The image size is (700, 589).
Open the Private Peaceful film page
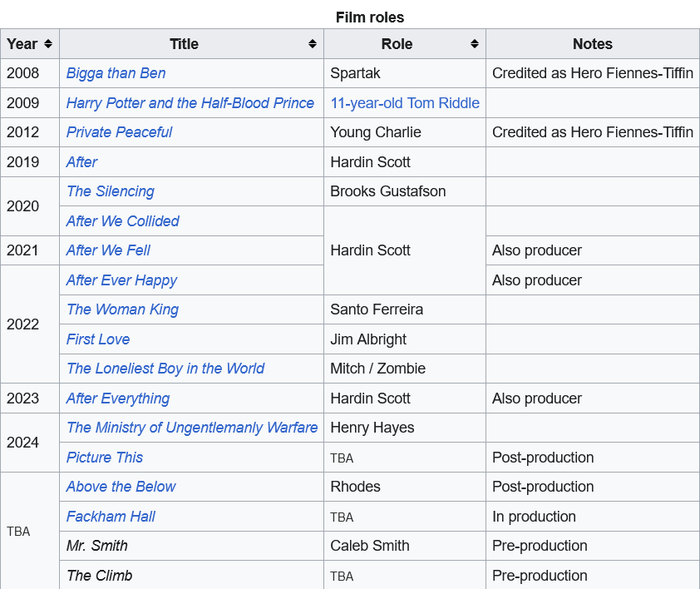119,132
